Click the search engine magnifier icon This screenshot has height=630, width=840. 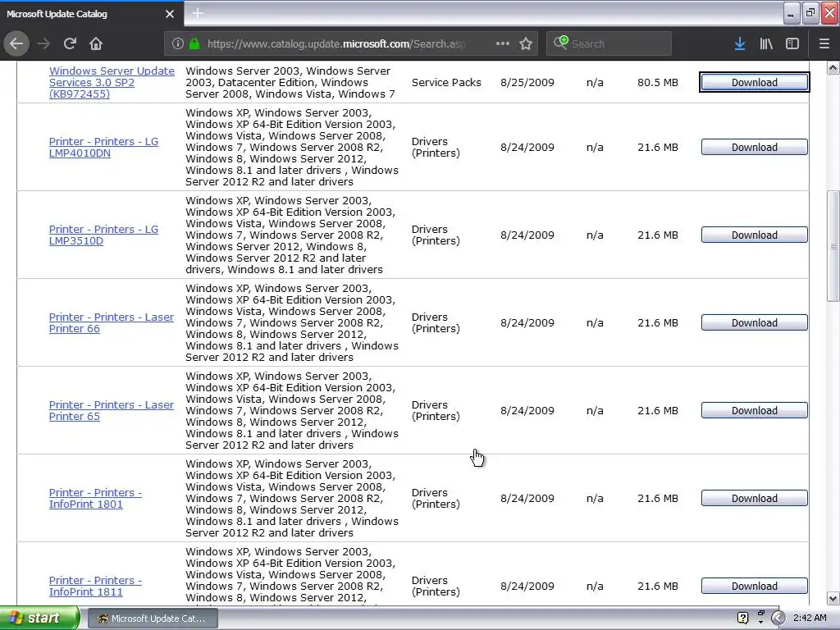[x=561, y=43]
